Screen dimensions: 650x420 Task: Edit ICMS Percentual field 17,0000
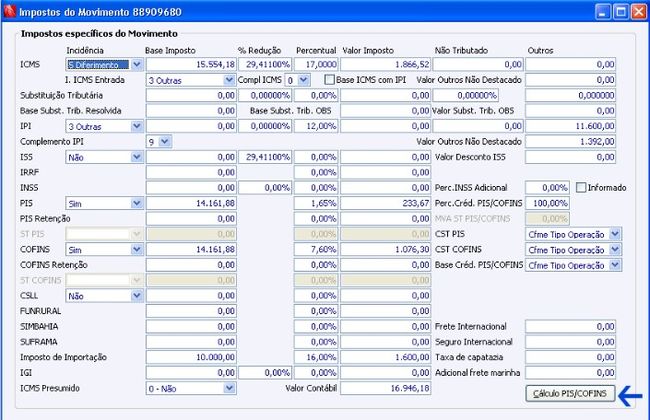tap(316, 65)
